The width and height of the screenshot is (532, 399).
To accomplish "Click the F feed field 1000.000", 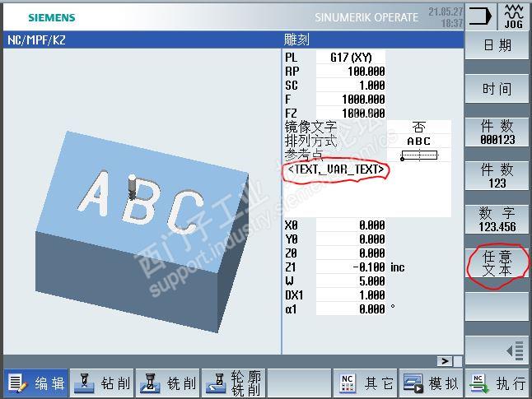I will coord(351,100).
